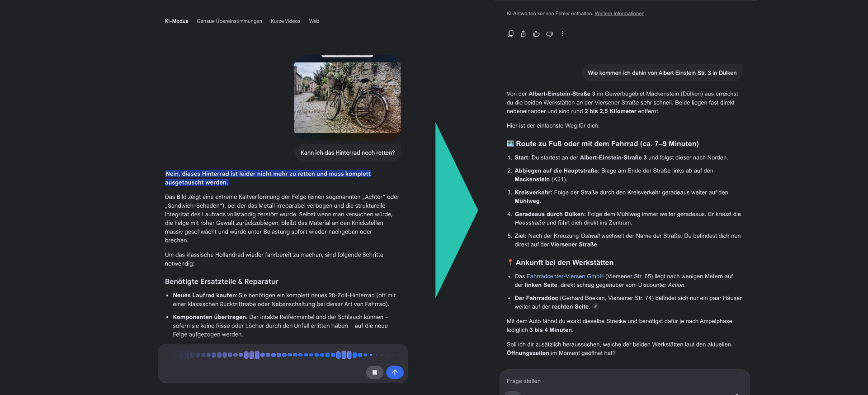Click the 'Komponenten übertragen' bullet text
Image resolution: width=868 pixels, height=395 pixels.
[280, 326]
